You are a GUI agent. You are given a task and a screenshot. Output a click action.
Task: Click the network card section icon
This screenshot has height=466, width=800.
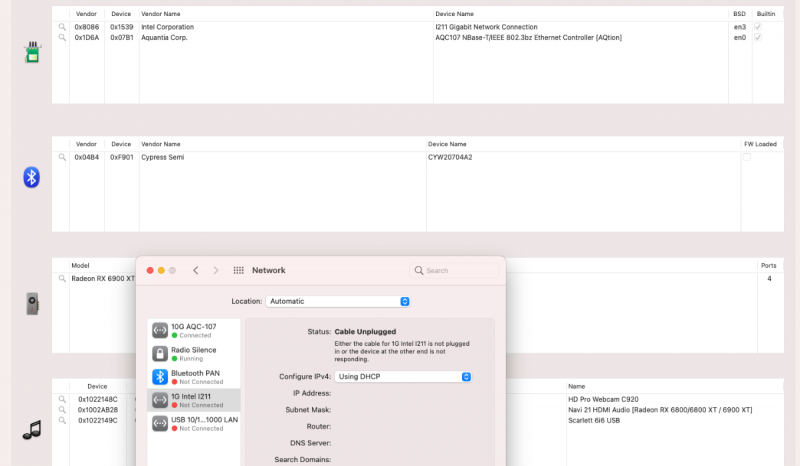[32, 53]
